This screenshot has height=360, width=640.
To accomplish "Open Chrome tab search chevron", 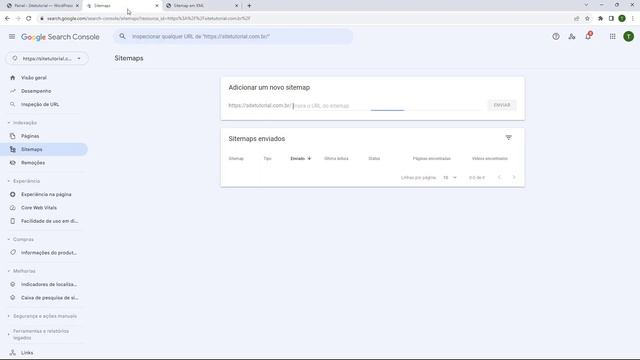I will tap(586, 5).
